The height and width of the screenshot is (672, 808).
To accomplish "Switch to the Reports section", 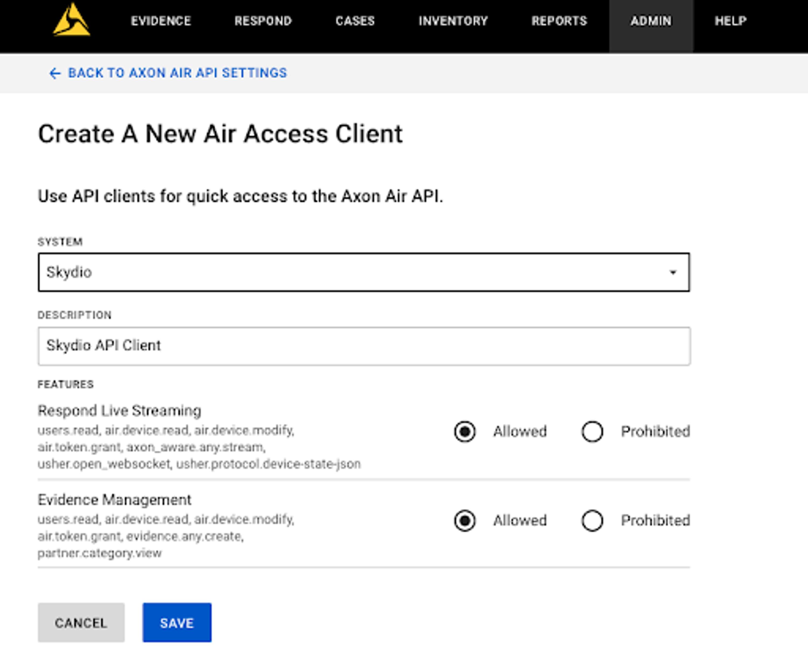I will 559,21.
